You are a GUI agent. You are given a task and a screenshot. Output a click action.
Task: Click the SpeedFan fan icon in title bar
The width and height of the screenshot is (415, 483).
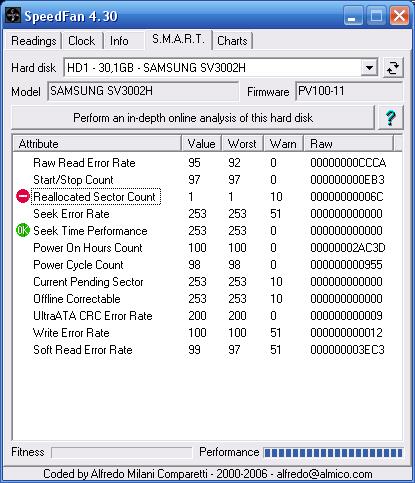[x=13, y=15]
